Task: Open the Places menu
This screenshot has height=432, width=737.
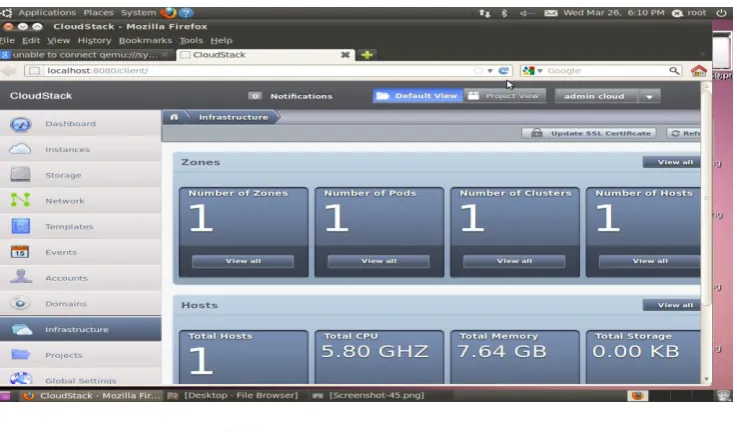Action: point(98,13)
